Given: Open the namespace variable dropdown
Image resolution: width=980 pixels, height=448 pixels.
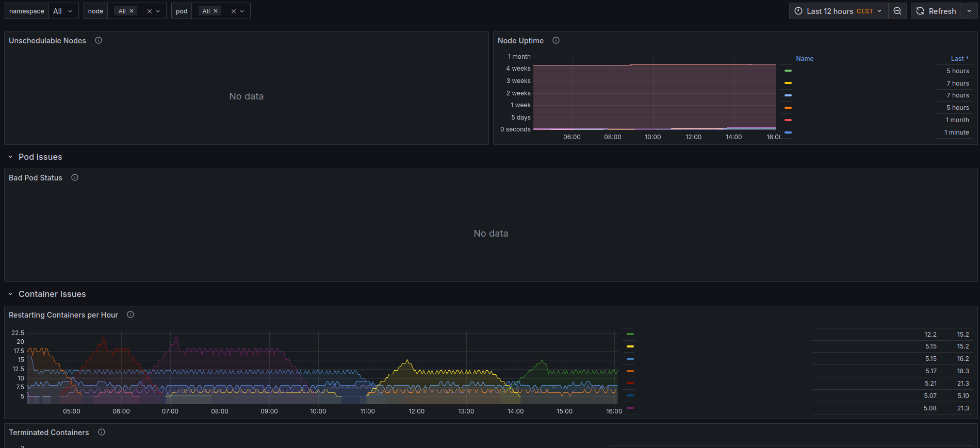Looking at the screenshot, I should (63, 11).
